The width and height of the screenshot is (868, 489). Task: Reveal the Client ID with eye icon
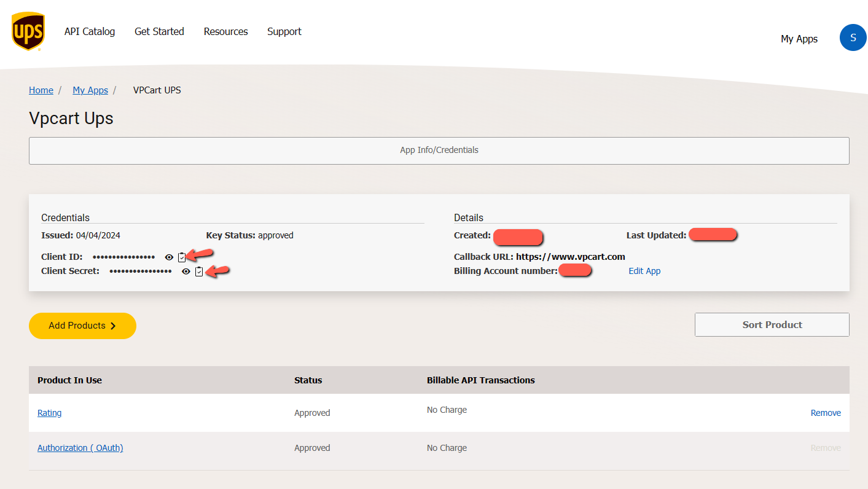169,257
